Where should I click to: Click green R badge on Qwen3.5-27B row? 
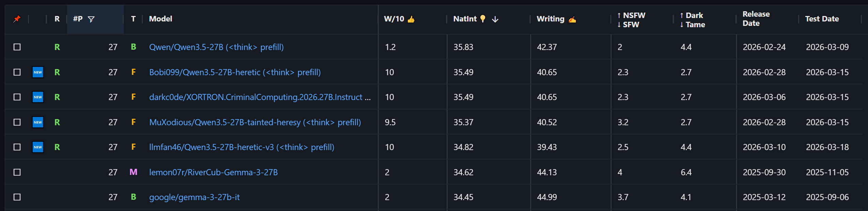[57, 47]
